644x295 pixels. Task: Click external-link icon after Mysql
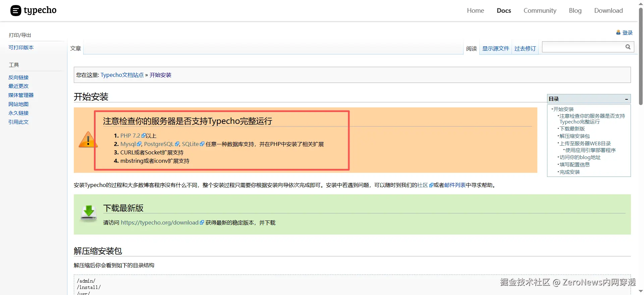[x=139, y=144]
